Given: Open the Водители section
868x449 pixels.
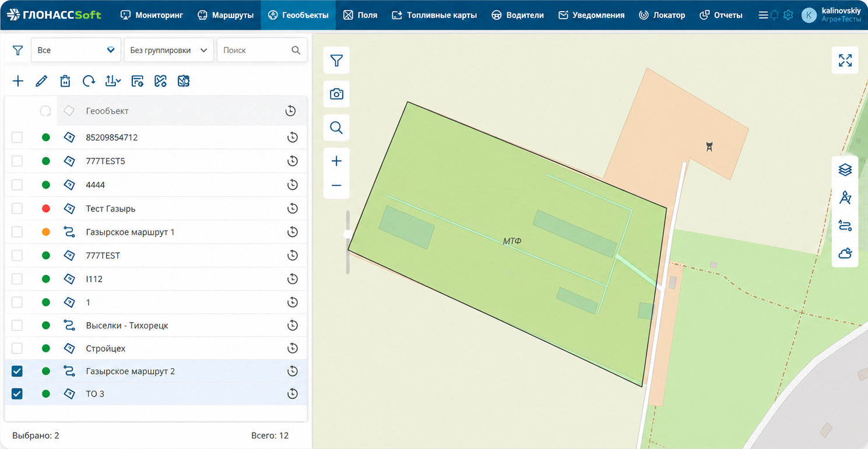Looking at the screenshot, I should (518, 15).
